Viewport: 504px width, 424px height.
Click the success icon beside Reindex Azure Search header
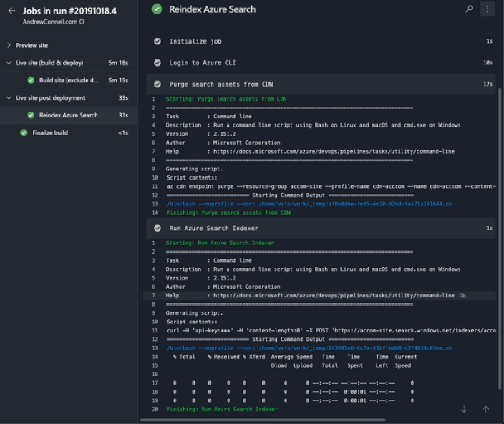pos(156,9)
